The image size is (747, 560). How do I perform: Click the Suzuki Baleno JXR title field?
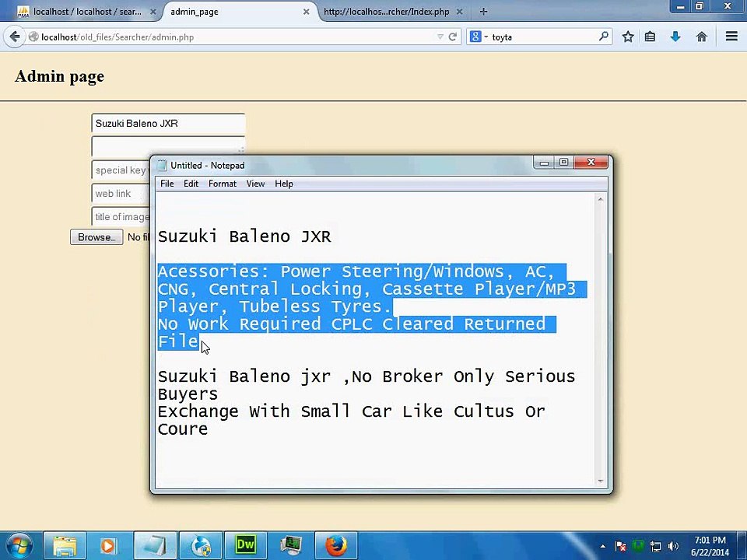168,124
